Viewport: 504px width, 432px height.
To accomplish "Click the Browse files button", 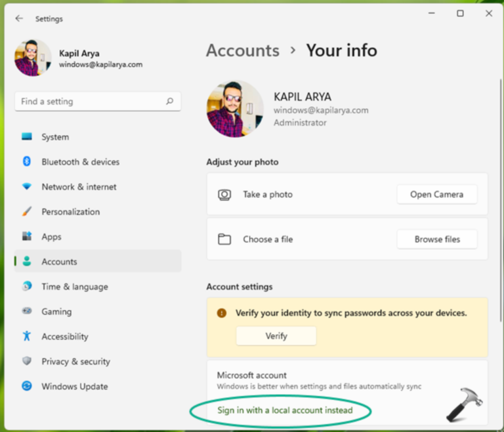I will (x=437, y=239).
